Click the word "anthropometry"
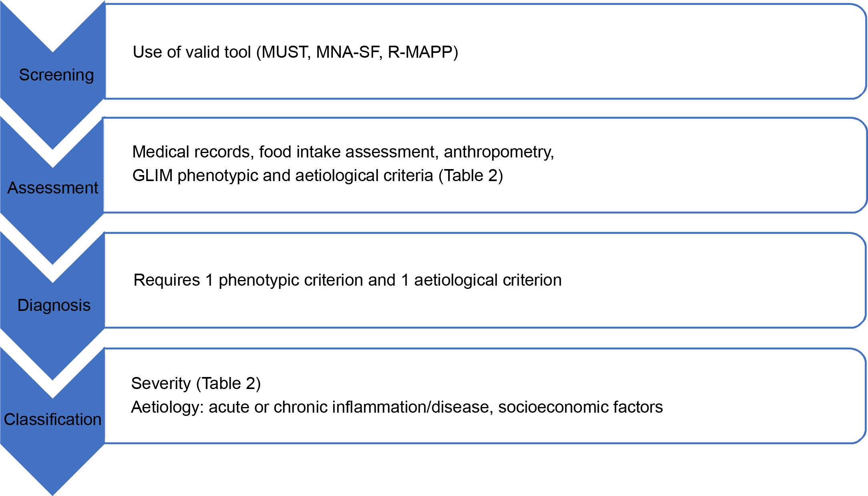The height and width of the screenshot is (496, 868). click(498, 152)
